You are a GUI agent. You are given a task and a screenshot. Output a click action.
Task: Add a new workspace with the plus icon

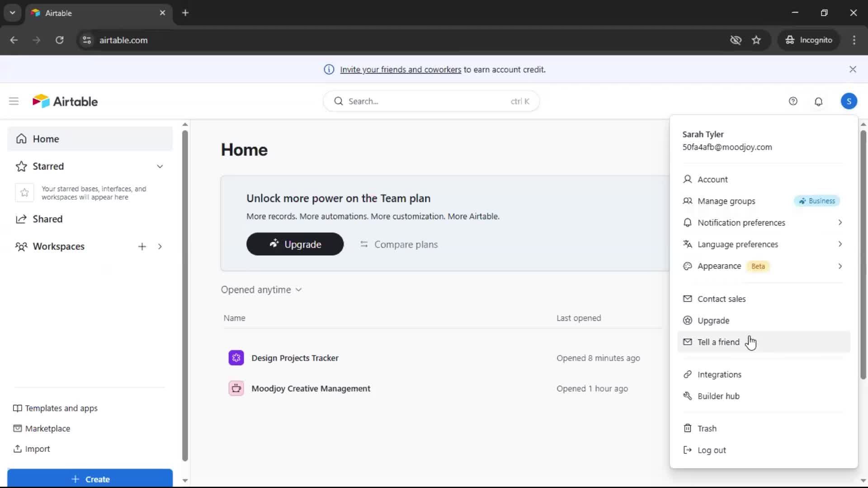(x=142, y=246)
